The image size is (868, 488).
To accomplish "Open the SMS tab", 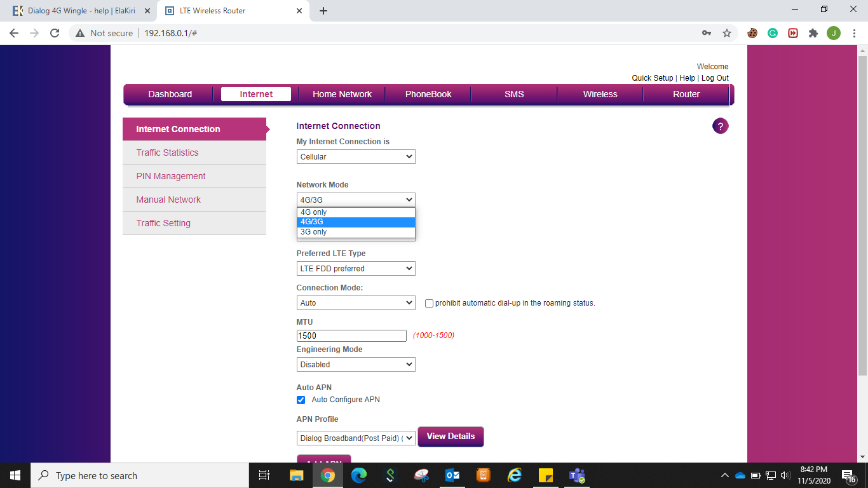I will point(514,94).
